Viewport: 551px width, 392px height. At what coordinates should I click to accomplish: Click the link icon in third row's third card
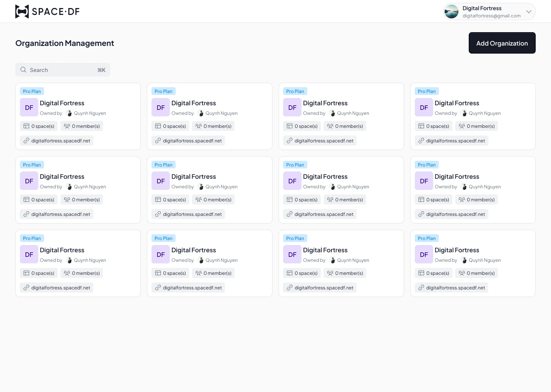(290, 287)
